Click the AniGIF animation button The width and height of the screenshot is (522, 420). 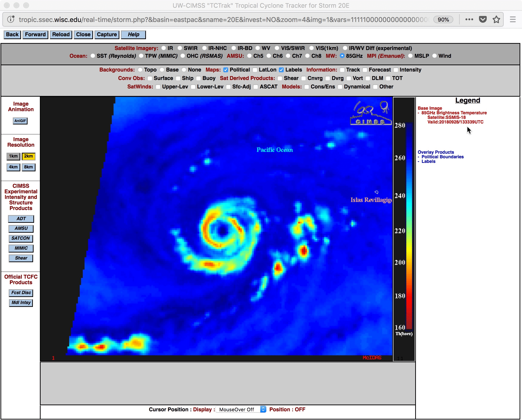[x=20, y=121]
